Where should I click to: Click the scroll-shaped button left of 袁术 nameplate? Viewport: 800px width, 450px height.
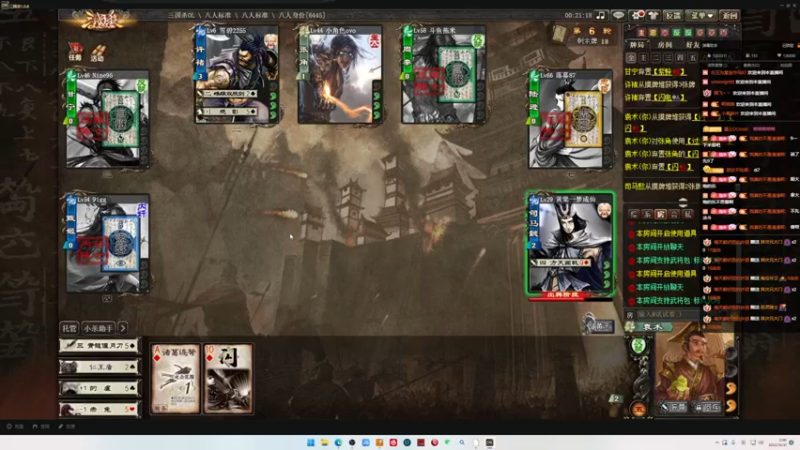click(597, 324)
